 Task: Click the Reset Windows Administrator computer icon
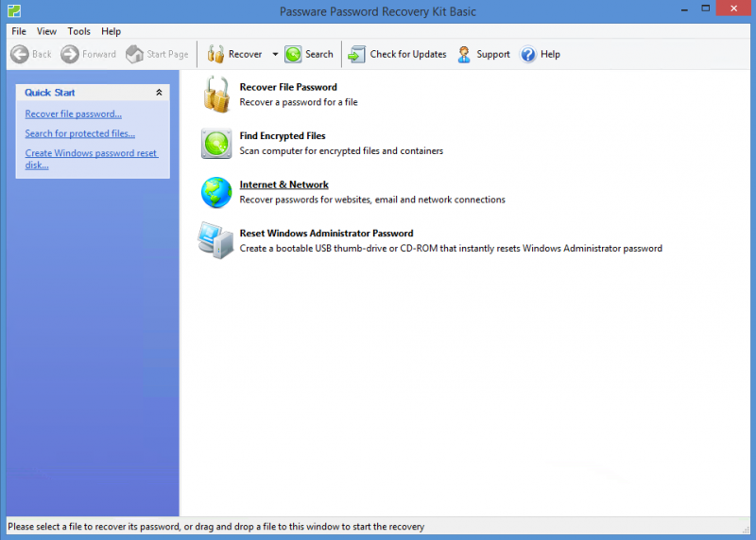(x=215, y=240)
